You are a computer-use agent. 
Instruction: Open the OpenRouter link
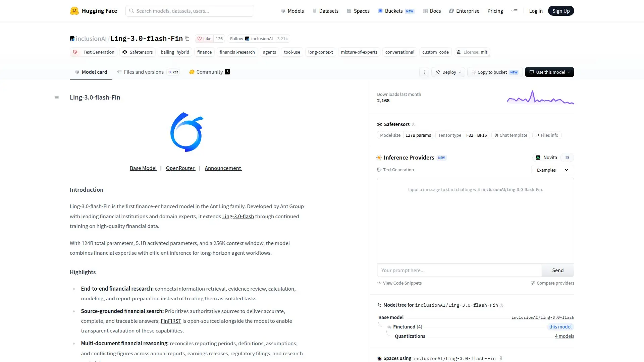pyautogui.click(x=180, y=168)
